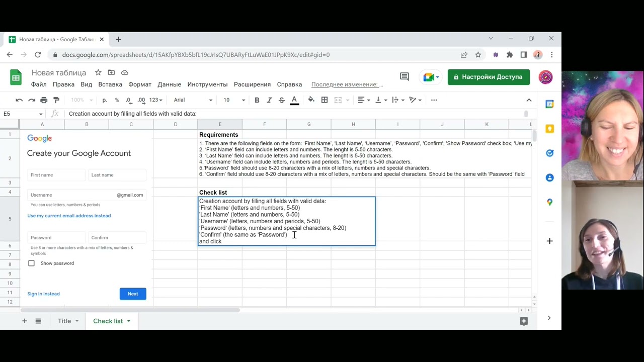Viewport: 644px width, 362px height.
Task: Open text wrapping dropdown
Action: pyautogui.click(x=398, y=100)
